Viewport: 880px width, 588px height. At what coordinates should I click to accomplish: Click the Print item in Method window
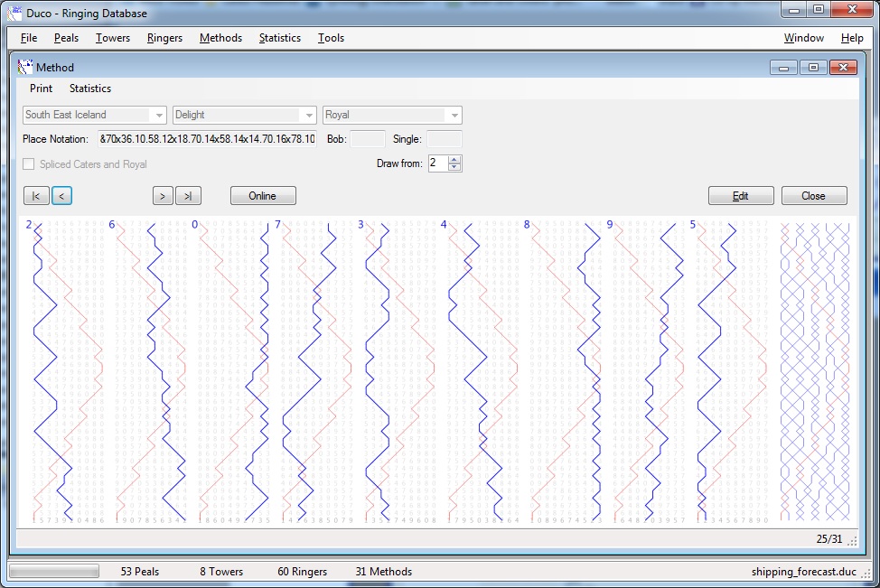coord(41,89)
